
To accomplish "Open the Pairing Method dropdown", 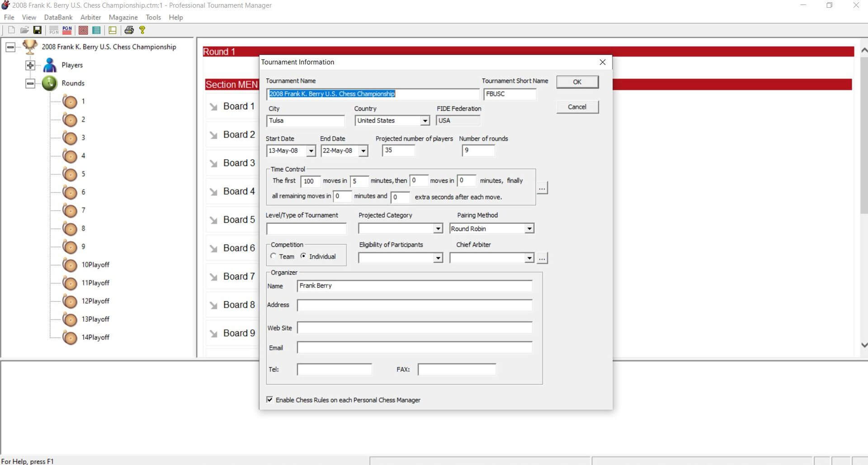I will (529, 229).
